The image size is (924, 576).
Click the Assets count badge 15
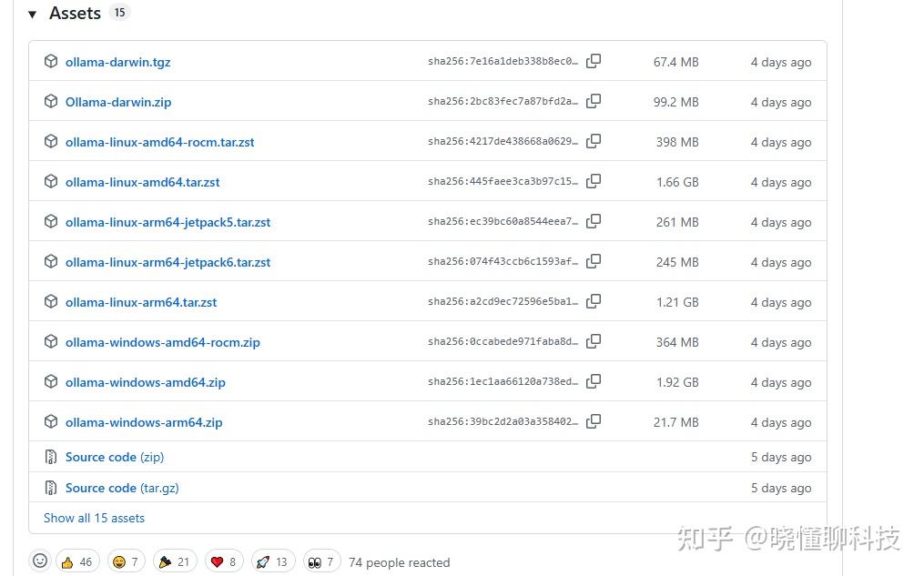point(119,13)
